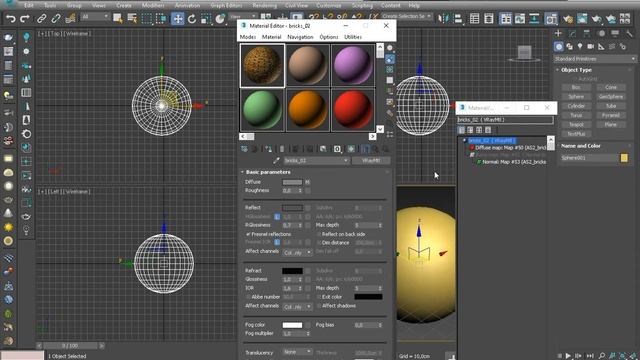640x360 pixels.
Task: Click the VRayMtl material type button
Action: [x=371, y=160]
